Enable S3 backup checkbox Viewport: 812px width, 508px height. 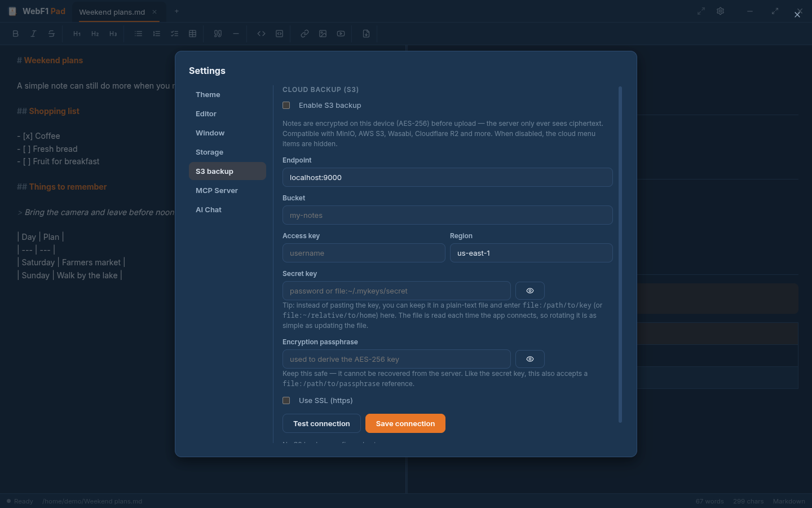pyautogui.click(x=286, y=106)
